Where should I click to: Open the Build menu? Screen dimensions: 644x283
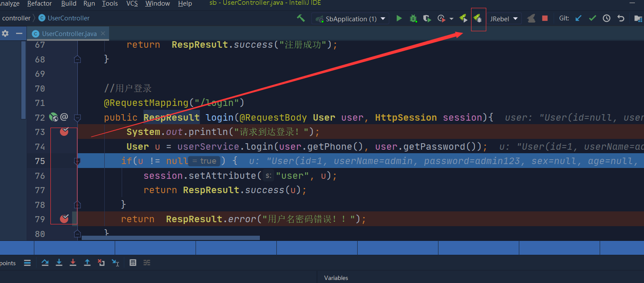tap(69, 3)
